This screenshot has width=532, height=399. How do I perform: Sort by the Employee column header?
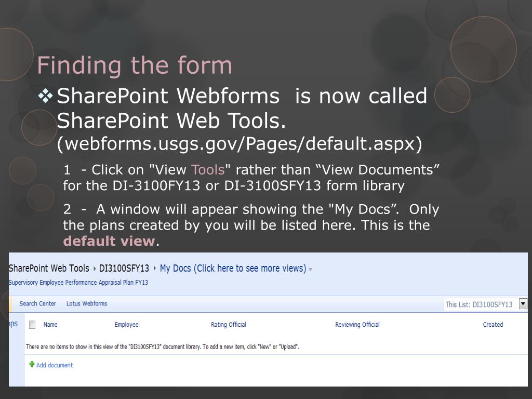tap(126, 325)
